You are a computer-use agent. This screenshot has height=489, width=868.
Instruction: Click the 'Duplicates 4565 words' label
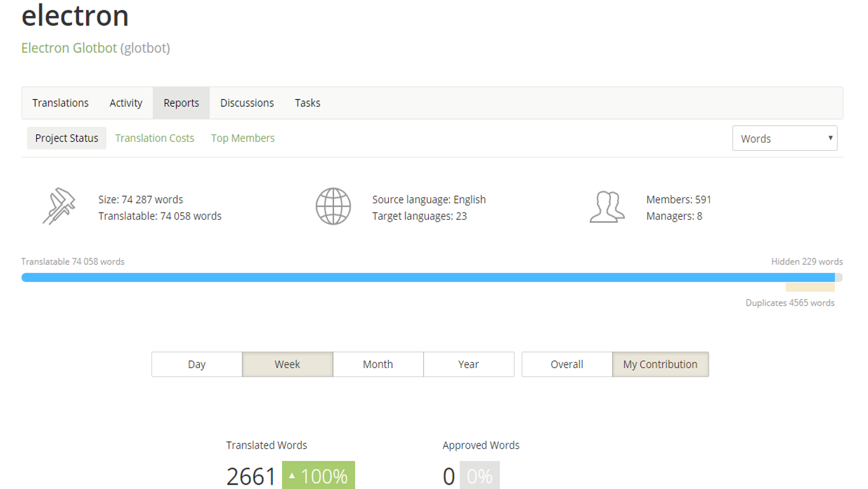pos(790,303)
